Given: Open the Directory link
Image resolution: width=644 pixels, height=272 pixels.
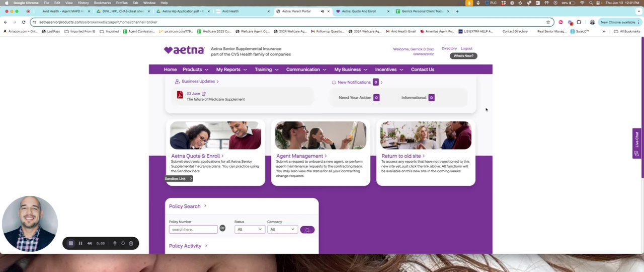Looking at the screenshot, I should tap(449, 49).
